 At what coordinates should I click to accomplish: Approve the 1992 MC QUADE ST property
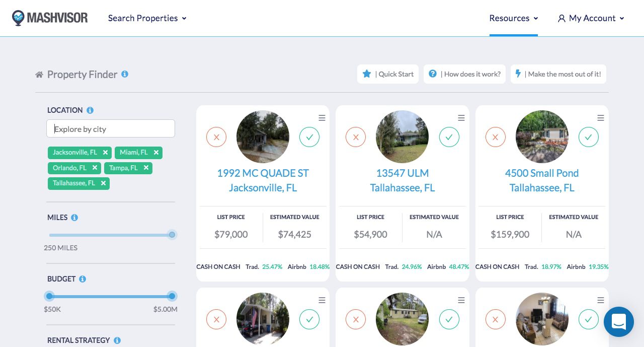309,137
